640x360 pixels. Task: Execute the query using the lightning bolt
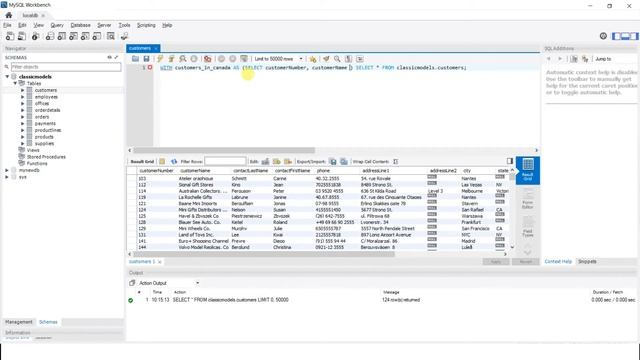click(x=160, y=59)
